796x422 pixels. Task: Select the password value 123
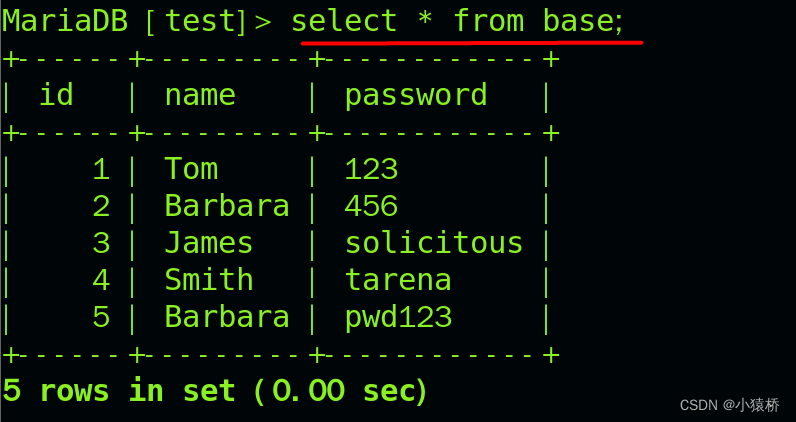click(x=371, y=169)
